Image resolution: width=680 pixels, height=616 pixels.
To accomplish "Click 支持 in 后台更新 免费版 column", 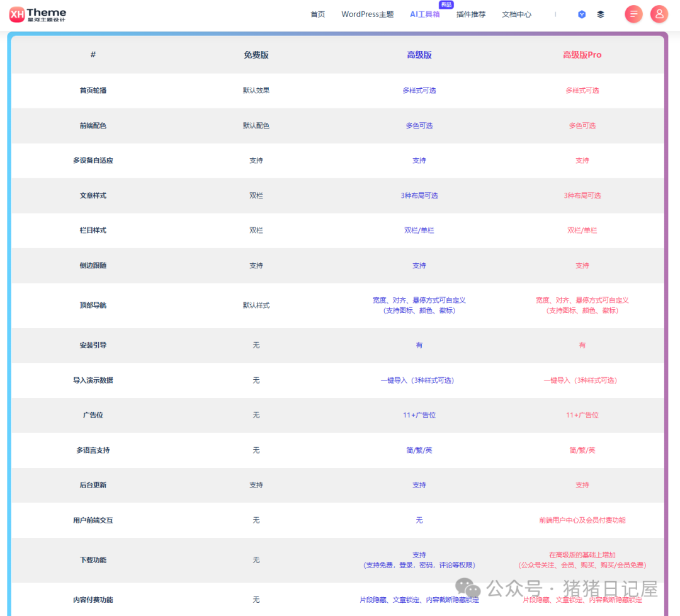I will [x=256, y=485].
